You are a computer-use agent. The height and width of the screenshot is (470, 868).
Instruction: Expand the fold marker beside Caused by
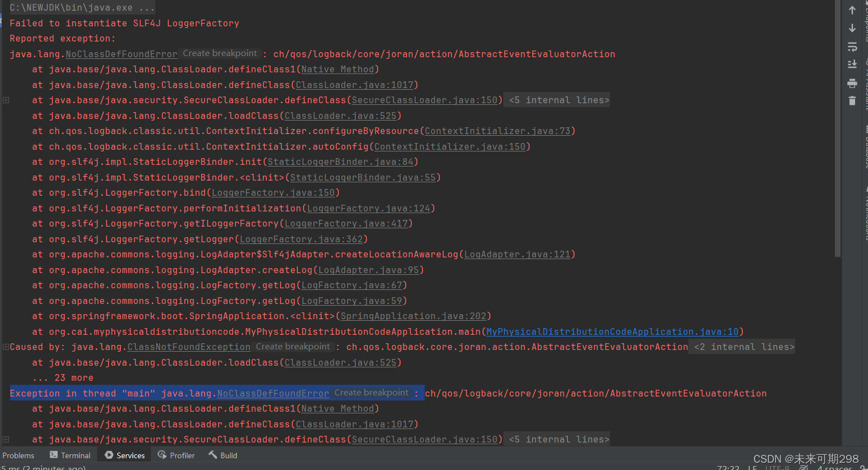[x=6, y=346]
